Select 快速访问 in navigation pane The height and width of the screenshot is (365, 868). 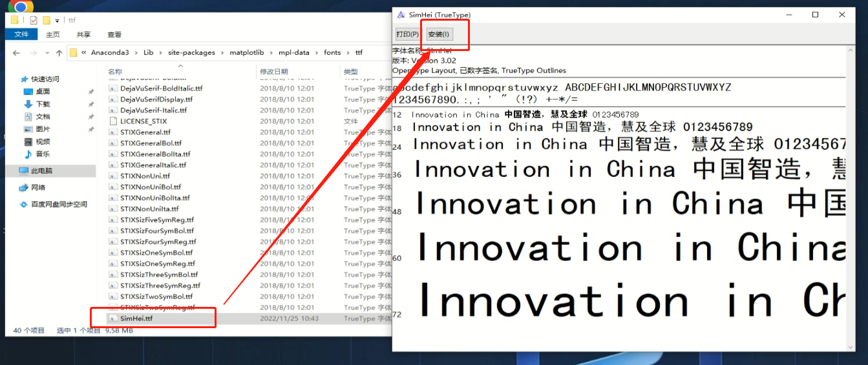pos(45,79)
